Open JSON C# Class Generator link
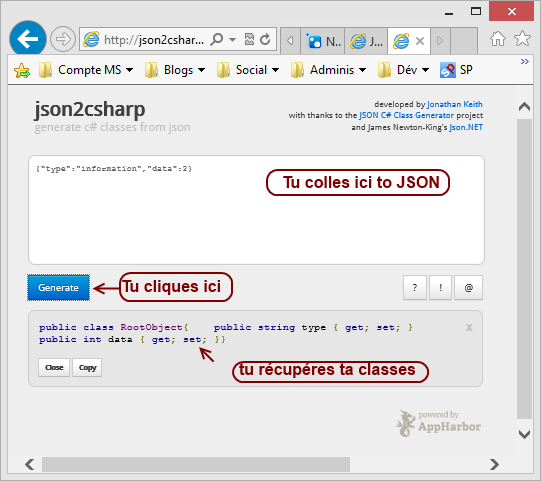Viewport: 541px width, 481px height. coord(406,115)
